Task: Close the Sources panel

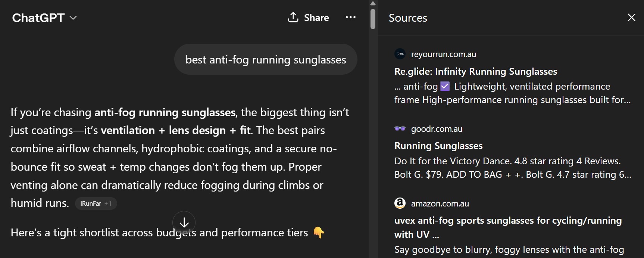Action: (631, 17)
